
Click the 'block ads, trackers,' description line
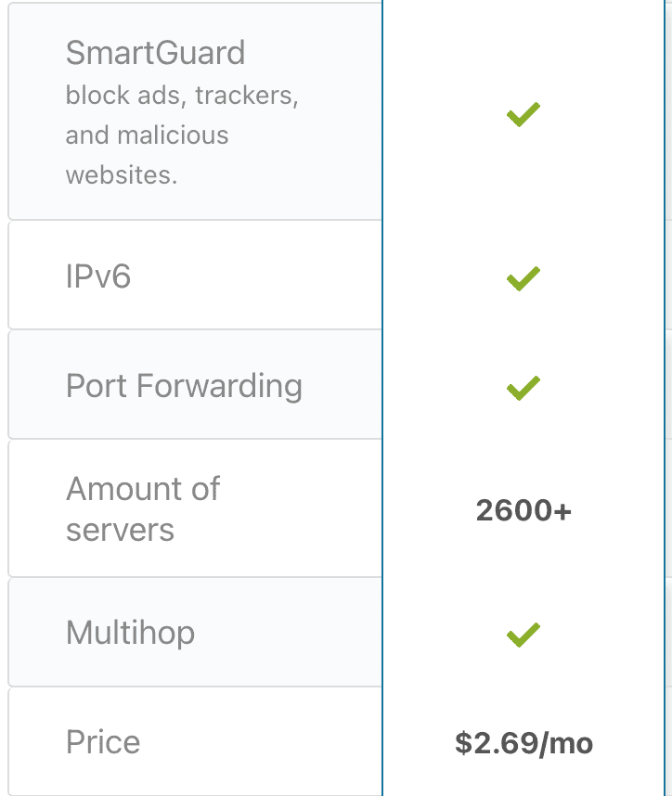(182, 96)
